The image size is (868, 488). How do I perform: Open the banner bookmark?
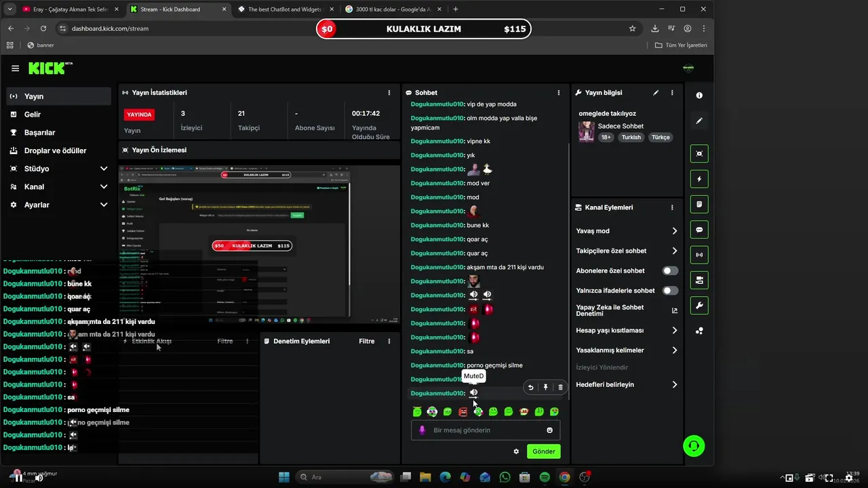[41, 45]
